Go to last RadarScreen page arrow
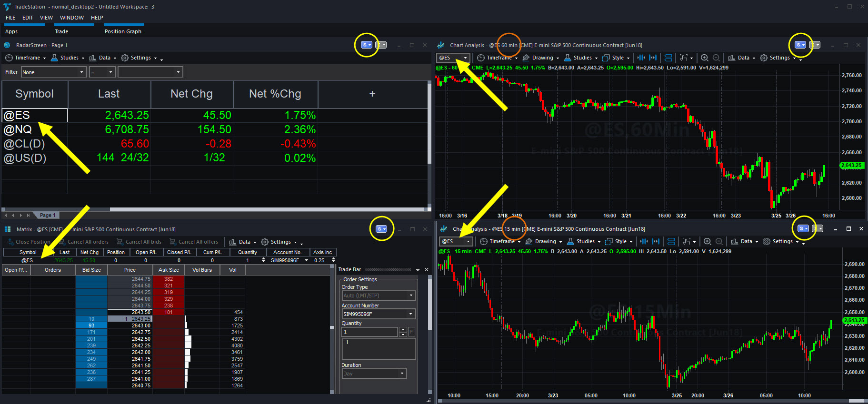The image size is (868, 404). 29,215
